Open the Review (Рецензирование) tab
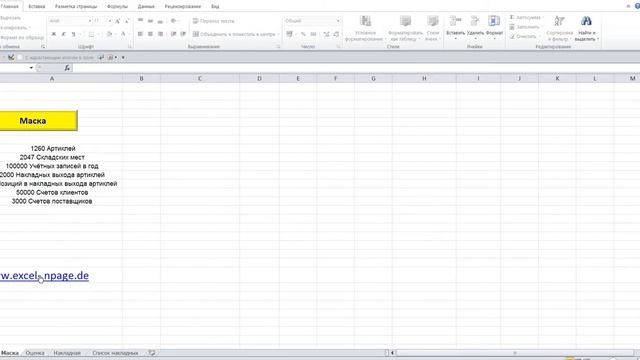 pyautogui.click(x=183, y=7)
